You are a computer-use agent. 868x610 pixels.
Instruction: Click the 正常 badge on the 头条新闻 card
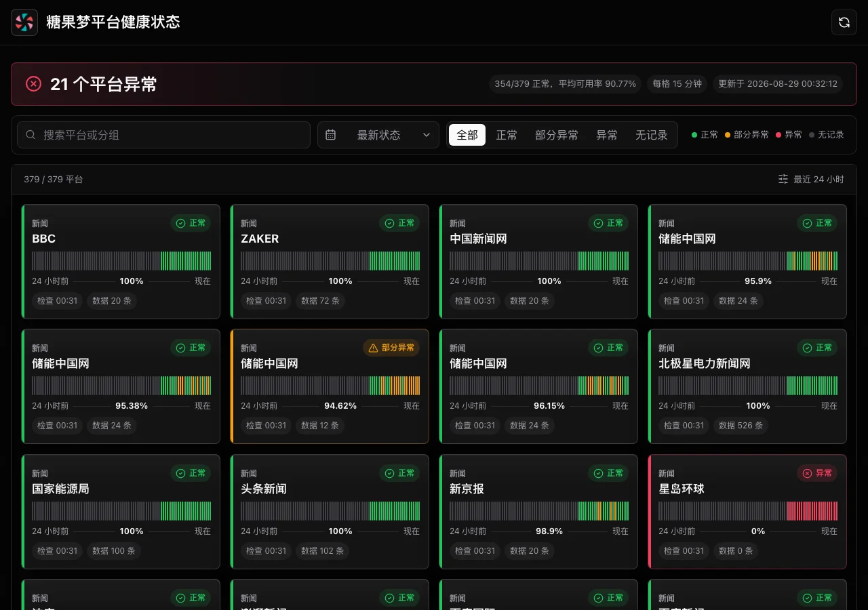pos(399,473)
